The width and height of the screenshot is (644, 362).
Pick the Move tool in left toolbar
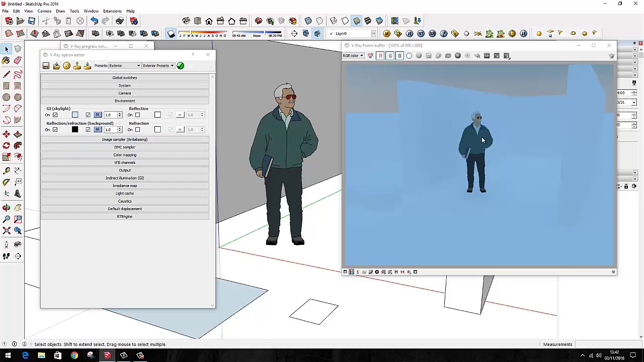6,134
